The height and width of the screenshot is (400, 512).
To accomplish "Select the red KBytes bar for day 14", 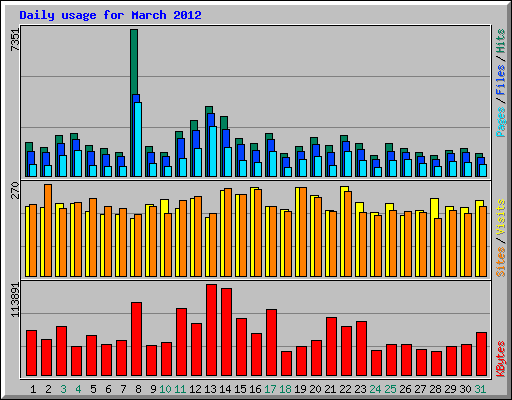I will tap(226, 332).
